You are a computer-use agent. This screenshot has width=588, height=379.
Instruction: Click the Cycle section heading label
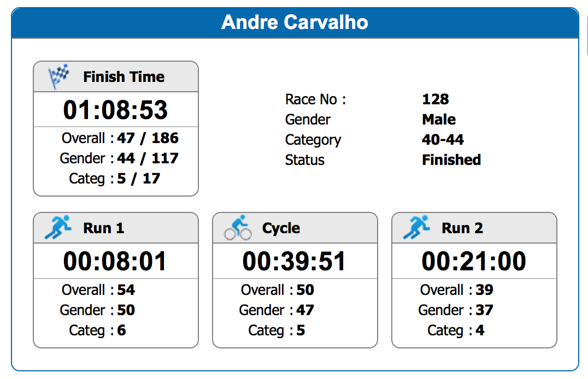pos(281,228)
